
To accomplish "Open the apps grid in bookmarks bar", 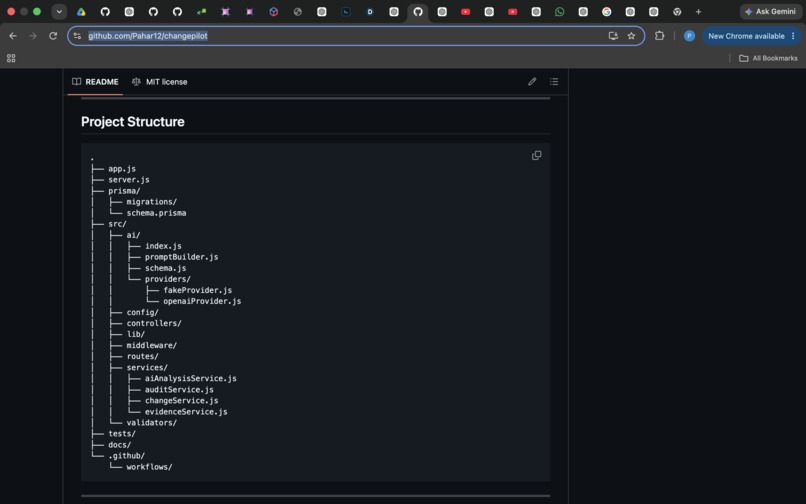I will pos(11,58).
